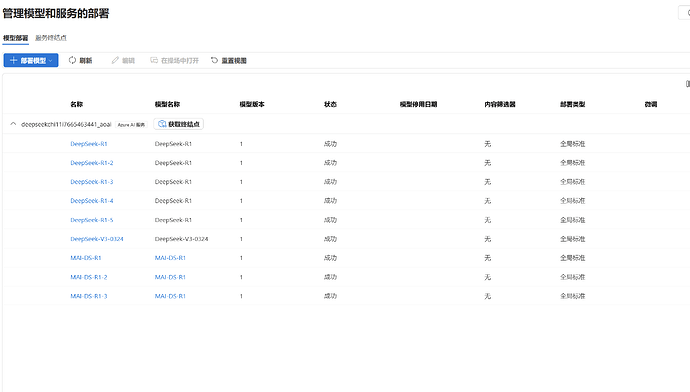
Task: Open the DeepSeek-R1-3 deployment link
Action: pyautogui.click(x=92, y=182)
